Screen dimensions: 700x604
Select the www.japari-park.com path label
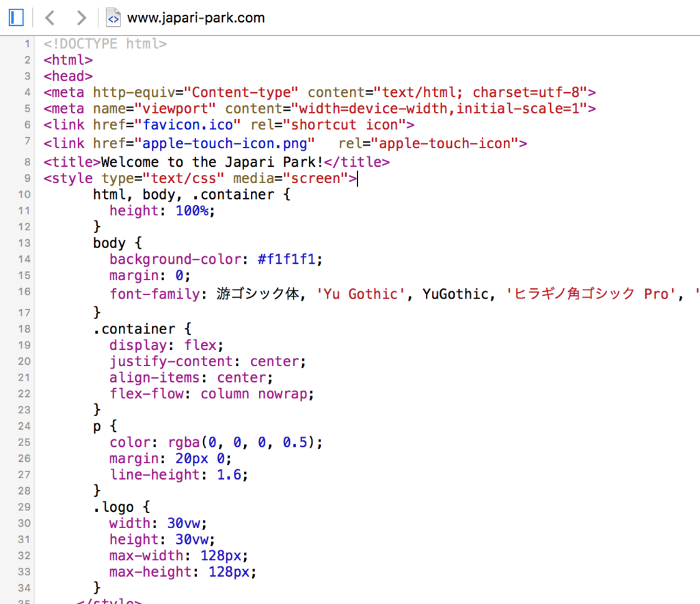pos(196,18)
